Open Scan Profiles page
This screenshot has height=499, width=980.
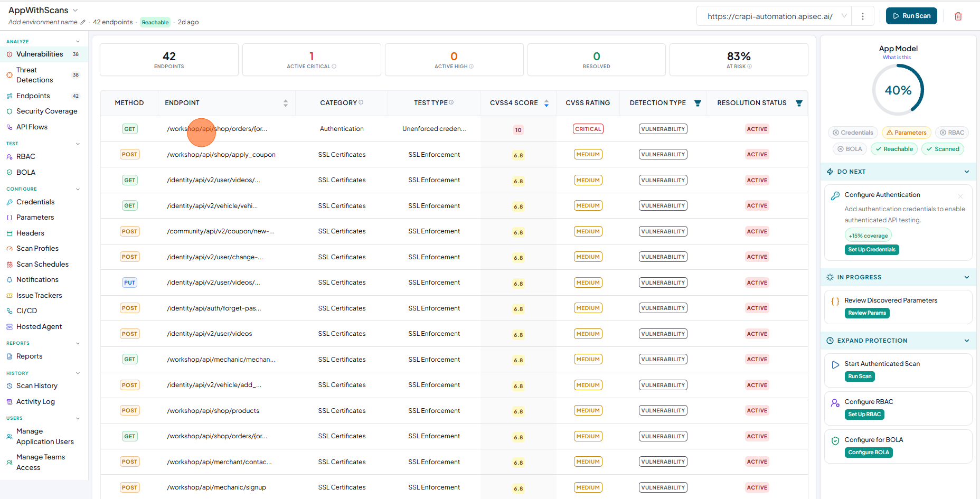click(44, 249)
